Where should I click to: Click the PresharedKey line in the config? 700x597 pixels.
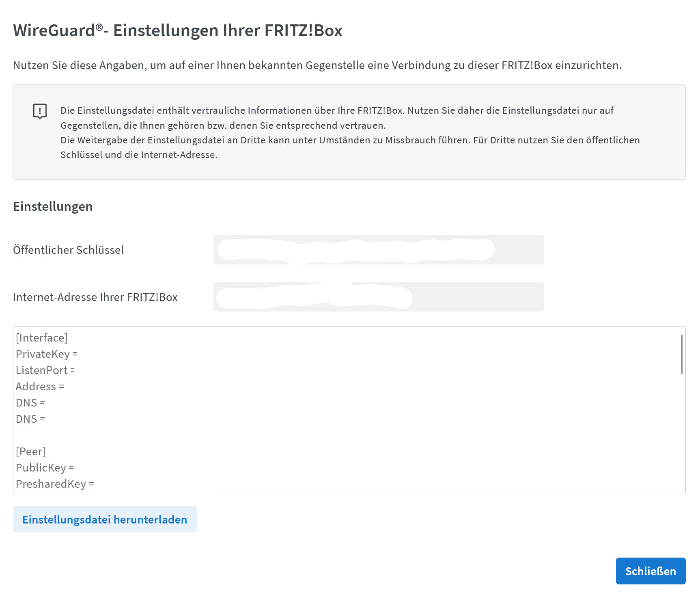[x=55, y=484]
